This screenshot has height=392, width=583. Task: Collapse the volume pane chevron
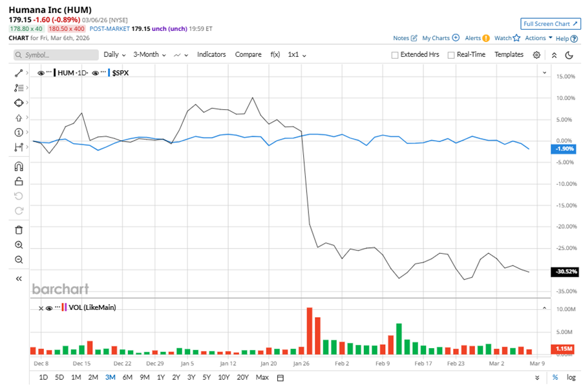544,308
